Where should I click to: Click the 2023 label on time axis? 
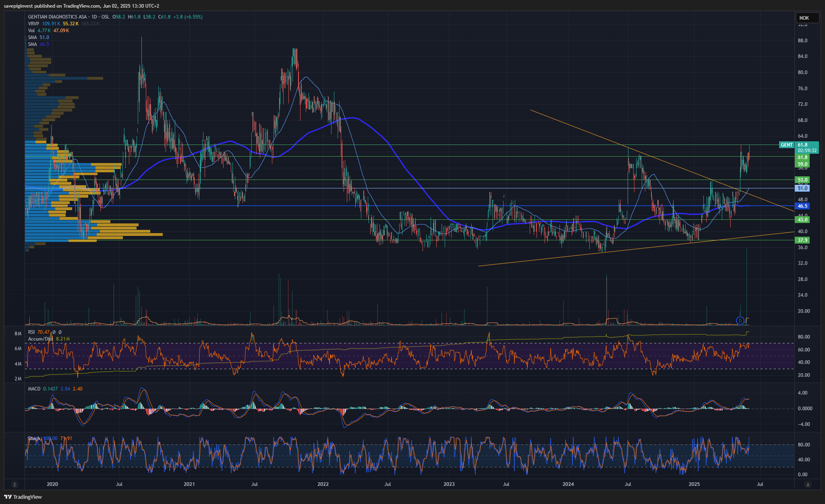pos(449,484)
